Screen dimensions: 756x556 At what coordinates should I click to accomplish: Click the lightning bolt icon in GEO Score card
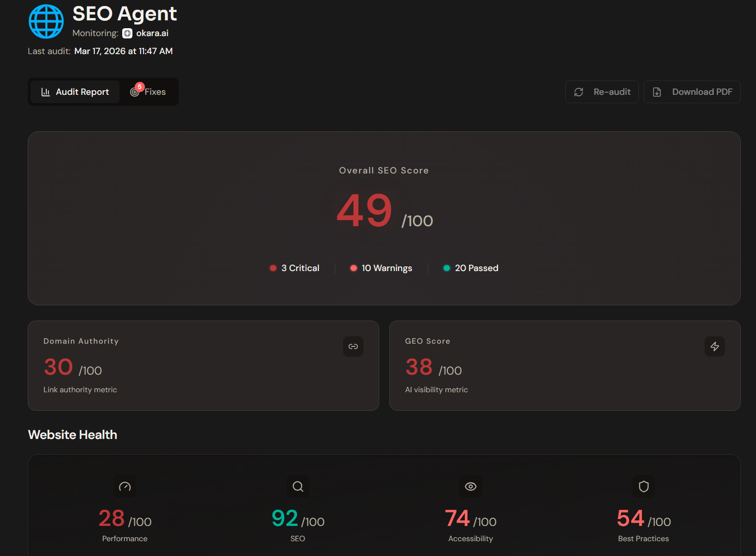tap(714, 346)
